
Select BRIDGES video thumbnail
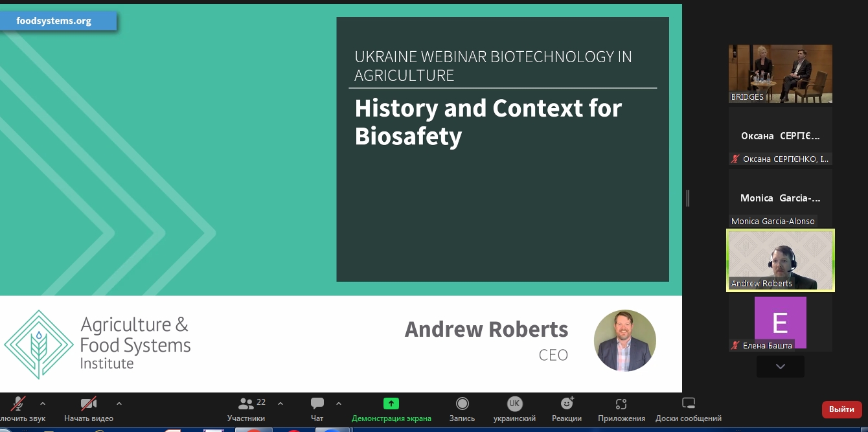(x=780, y=73)
